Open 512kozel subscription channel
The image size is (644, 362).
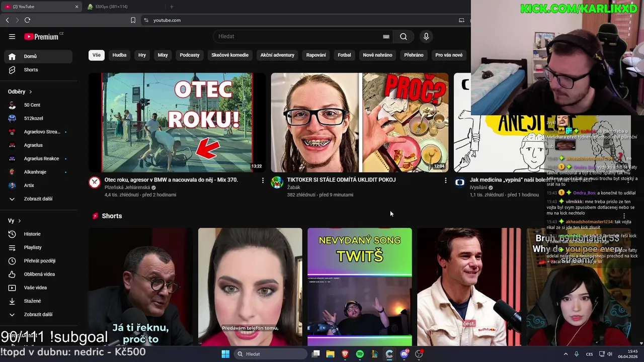pyautogui.click(x=38, y=118)
